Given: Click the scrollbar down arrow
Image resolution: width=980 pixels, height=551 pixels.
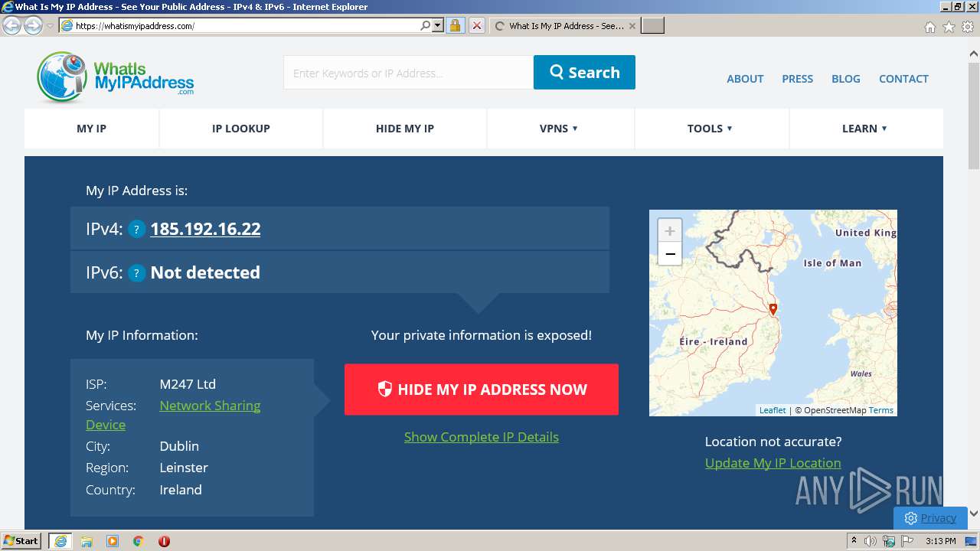Looking at the screenshot, I should [974, 514].
